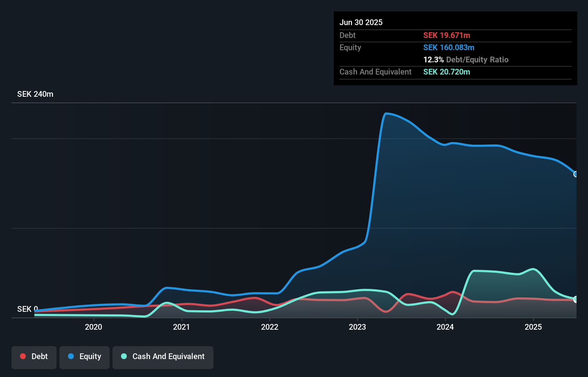Select the Equity line endpoint marker
This screenshot has width=588, height=377.
[x=575, y=174]
